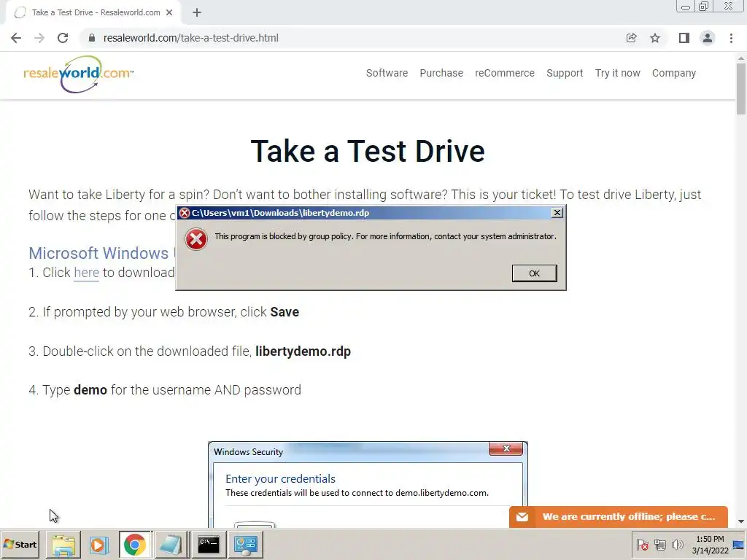Screen dimensions: 747x560
Task: Click the page vertical scrollbar thumb
Action: coord(741,88)
